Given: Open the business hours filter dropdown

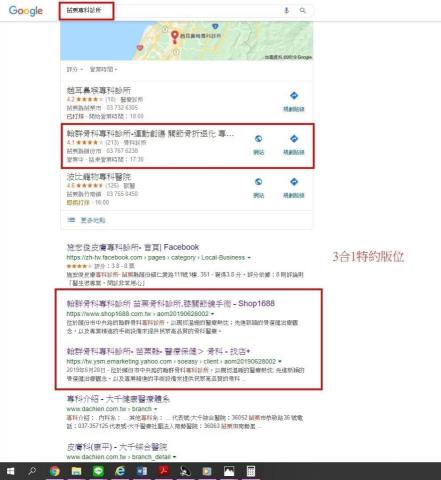Looking at the screenshot, I should pos(103,69).
